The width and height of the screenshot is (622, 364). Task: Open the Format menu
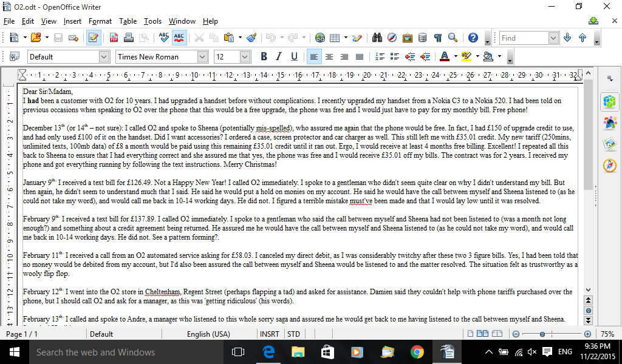point(100,21)
